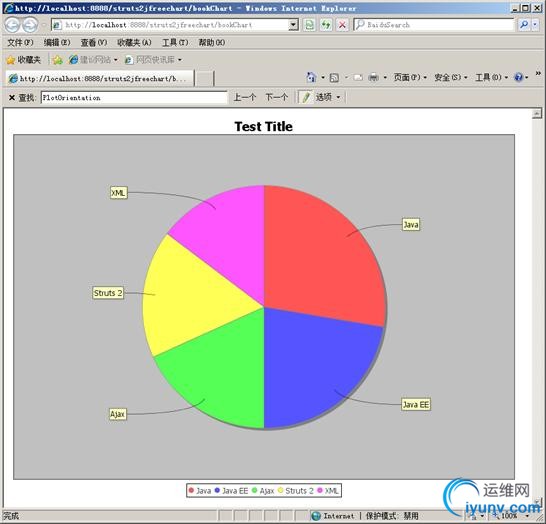This screenshot has height=524, width=546.
Task: Click the green Ajax legend marker
Action: click(255, 490)
